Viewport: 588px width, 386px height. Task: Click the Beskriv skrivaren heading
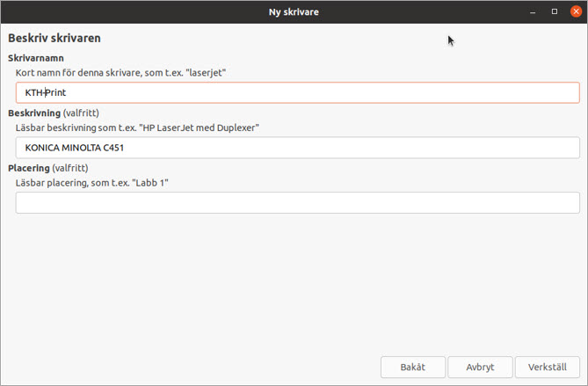54,39
